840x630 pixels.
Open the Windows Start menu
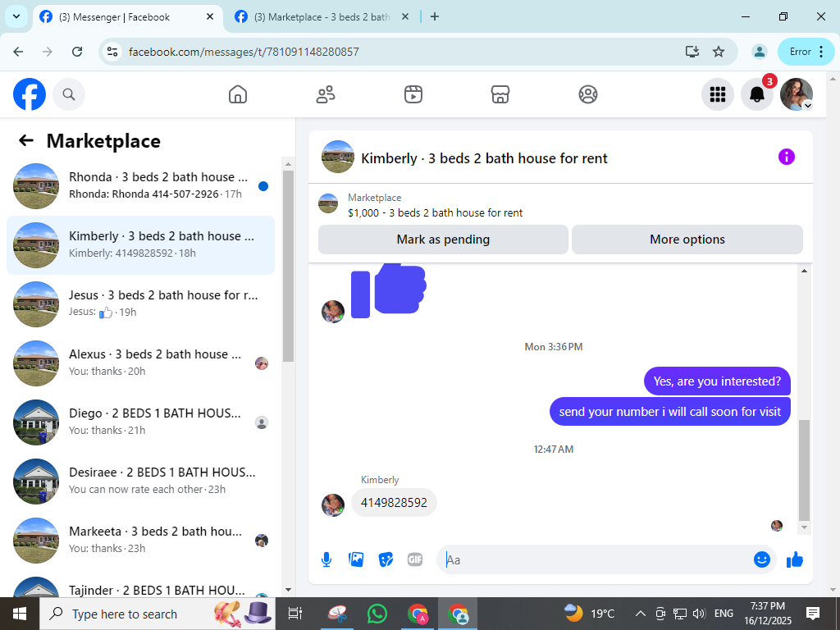(20, 614)
